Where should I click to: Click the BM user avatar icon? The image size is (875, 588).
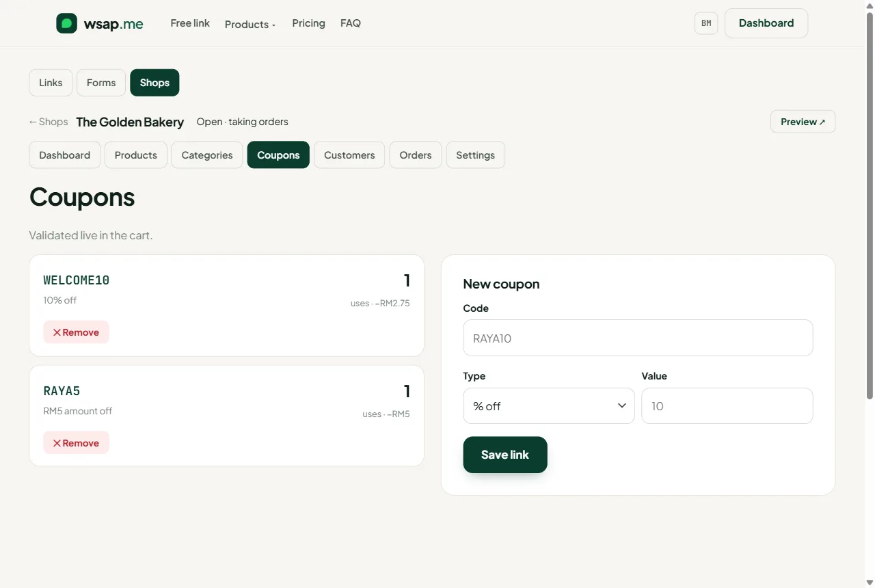click(x=706, y=23)
